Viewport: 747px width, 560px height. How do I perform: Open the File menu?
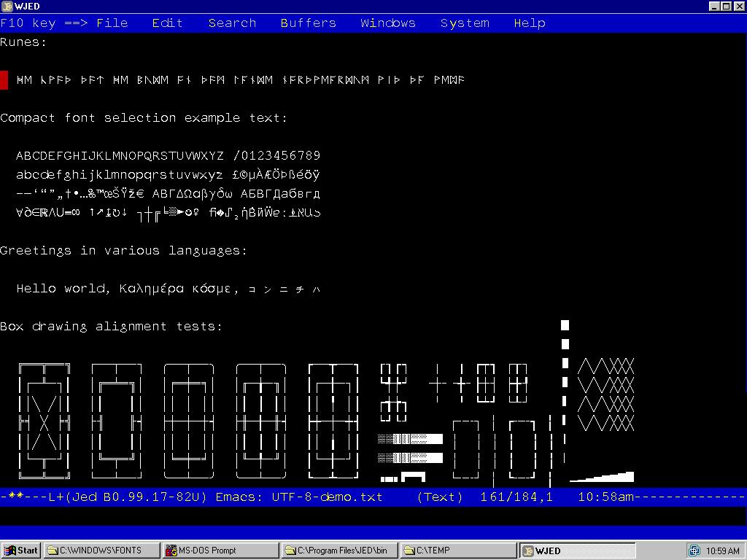tap(112, 23)
